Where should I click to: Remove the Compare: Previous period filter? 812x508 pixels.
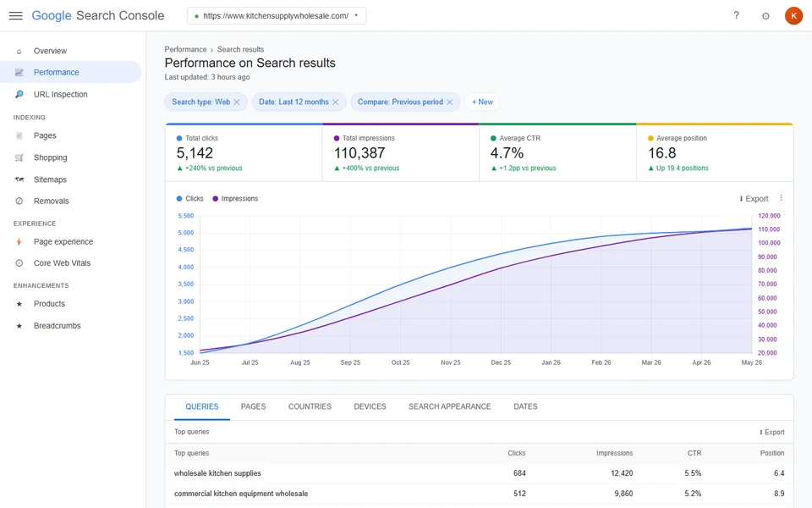[449, 102]
